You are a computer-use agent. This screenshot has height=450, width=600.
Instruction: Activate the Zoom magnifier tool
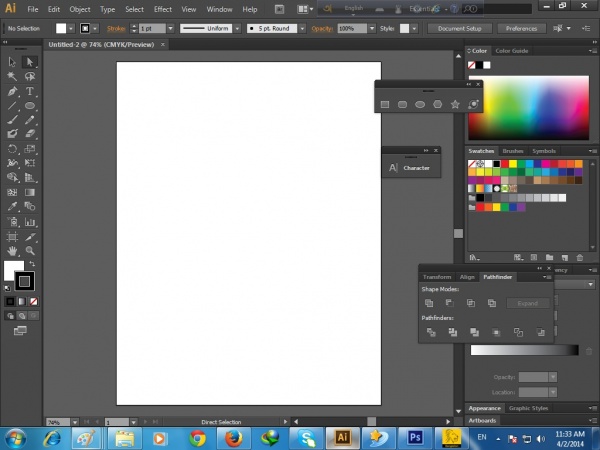point(30,251)
